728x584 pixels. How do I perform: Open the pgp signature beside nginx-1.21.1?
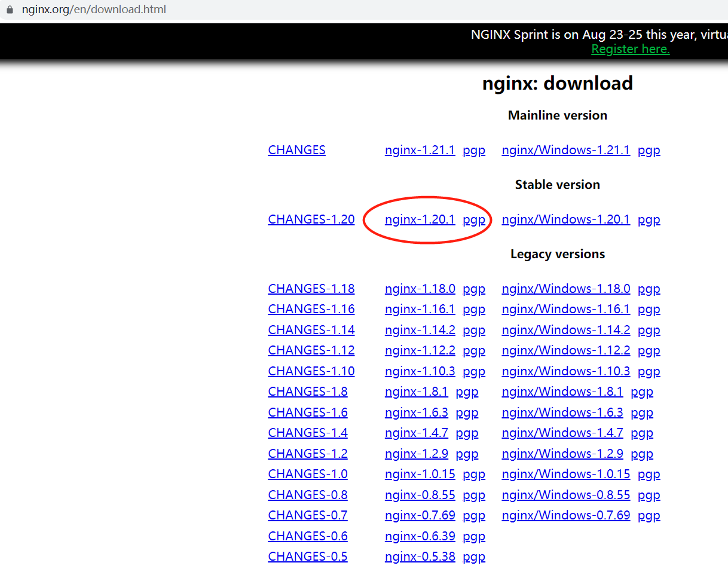point(474,151)
